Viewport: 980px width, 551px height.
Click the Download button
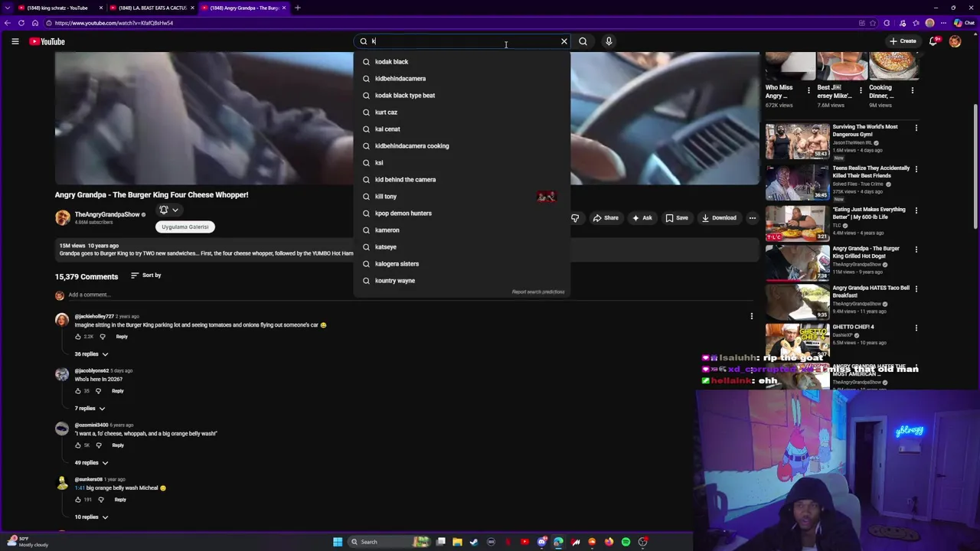pyautogui.click(x=719, y=218)
